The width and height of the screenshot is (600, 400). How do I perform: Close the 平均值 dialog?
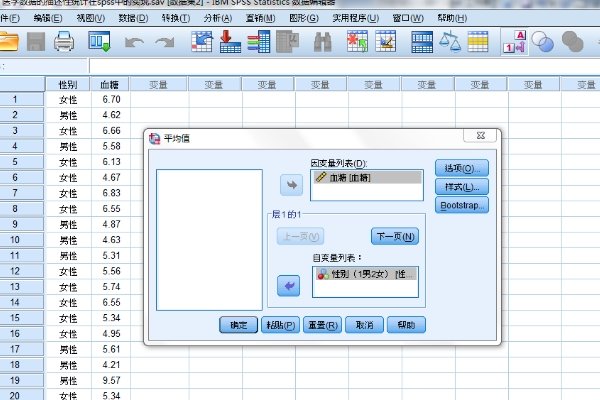481,136
